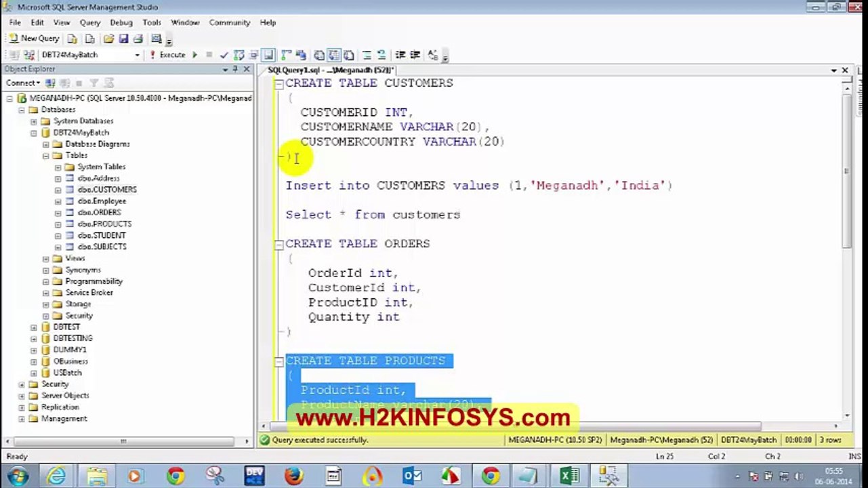This screenshot has width=868, height=488.
Task: Expand the DBTESTING database node
Action: click(x=34, y=339)
